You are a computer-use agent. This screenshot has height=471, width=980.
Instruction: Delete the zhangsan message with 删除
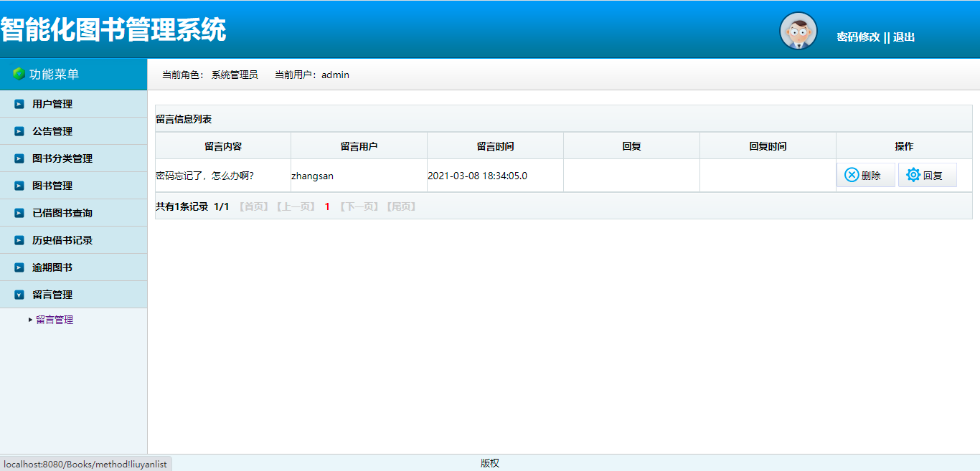(866, 175)
